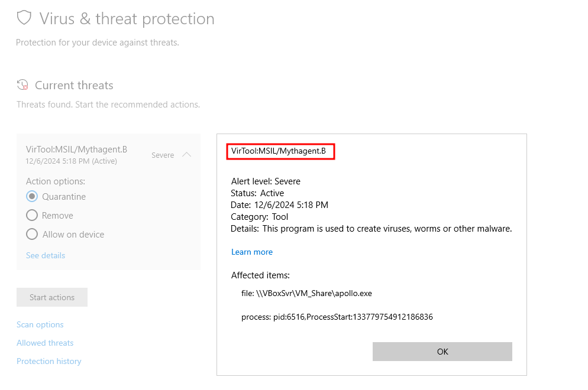The width and height of the screenshot is (588, 390).
Task: Click the Virus & threat protection heading
Action: tap(127, 19)
